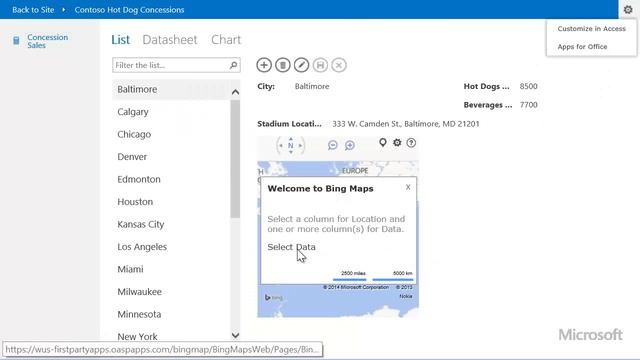Select Minnesota in the city list
Screen dimensions: 640x360
tap(171, 314)
